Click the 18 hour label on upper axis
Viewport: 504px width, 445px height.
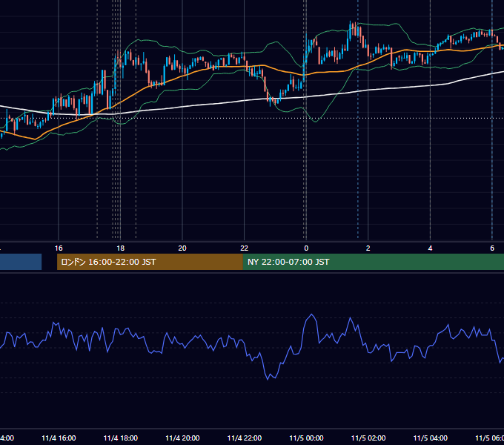[x=121, y=248]
